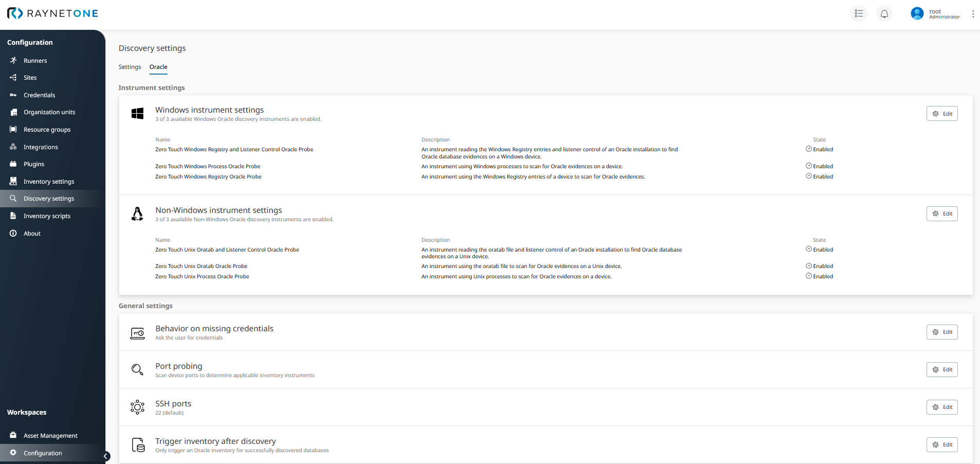Click the Integrations icon in sidebar

point(13,147)
